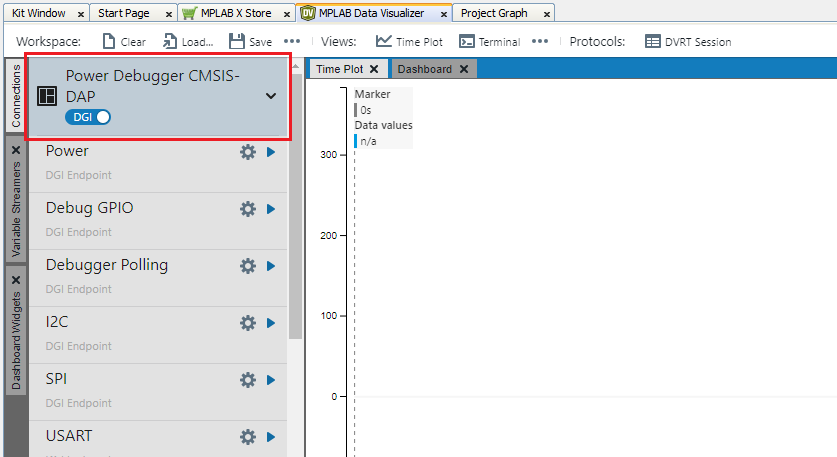
Task: Select the USART endpoint name
Action: 69,436
